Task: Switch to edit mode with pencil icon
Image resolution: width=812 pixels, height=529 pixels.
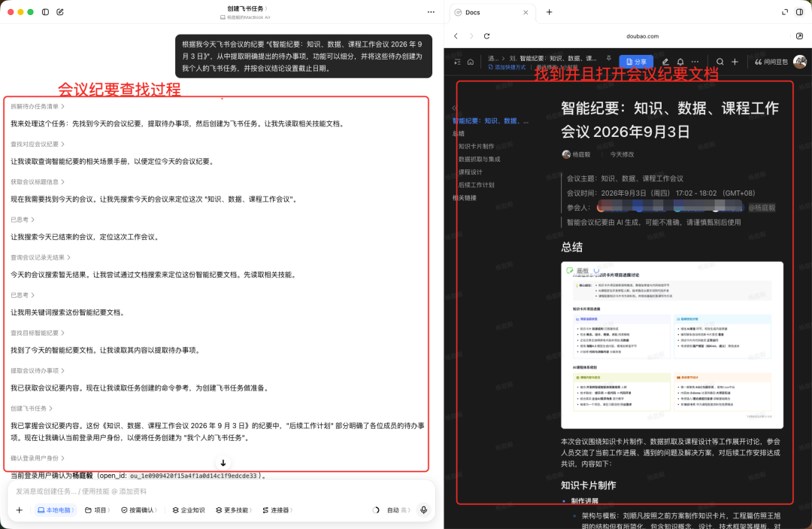Action: (665, 62)
